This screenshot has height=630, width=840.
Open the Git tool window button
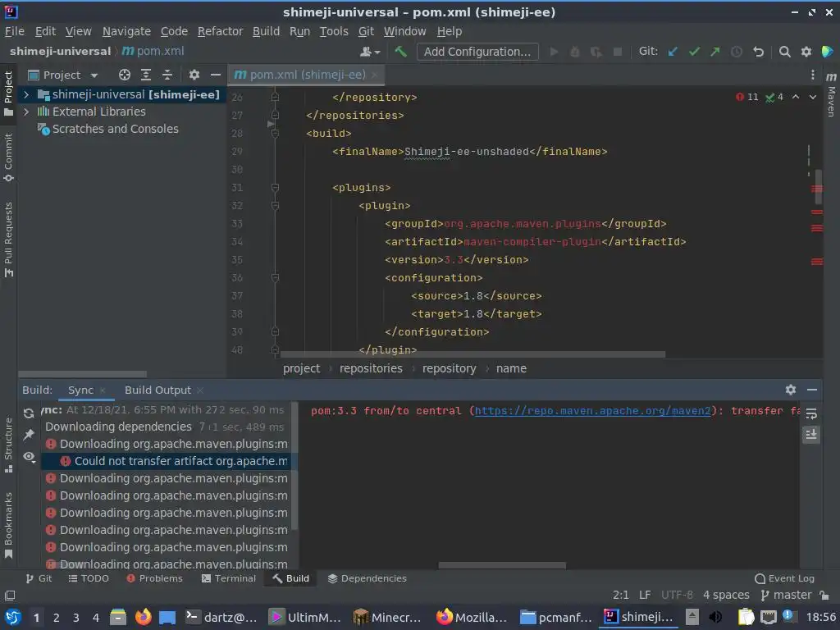pos(39,578)
